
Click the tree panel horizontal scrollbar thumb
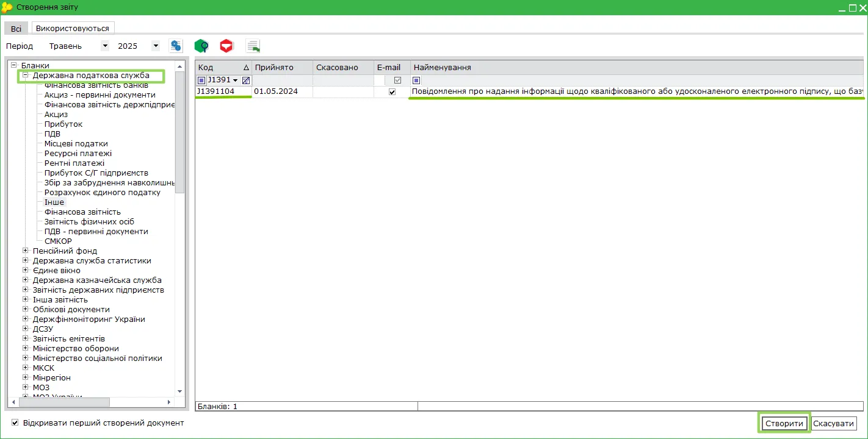click(63, 402)
